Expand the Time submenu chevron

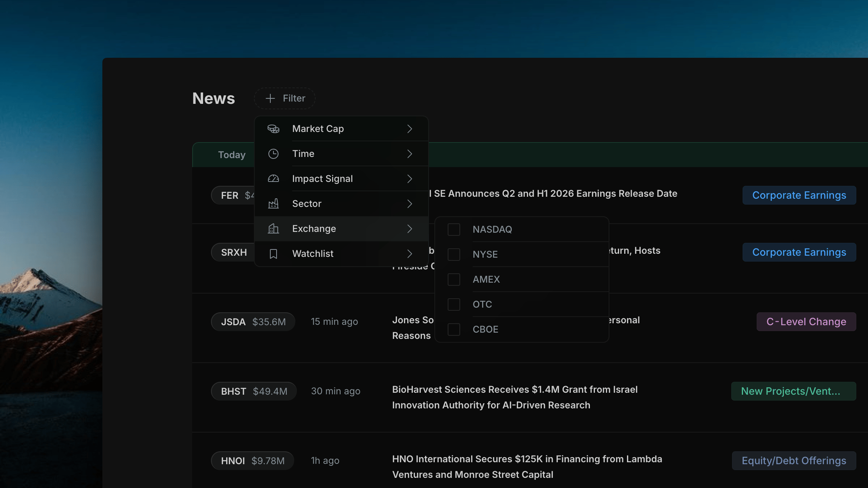point(409,154)
